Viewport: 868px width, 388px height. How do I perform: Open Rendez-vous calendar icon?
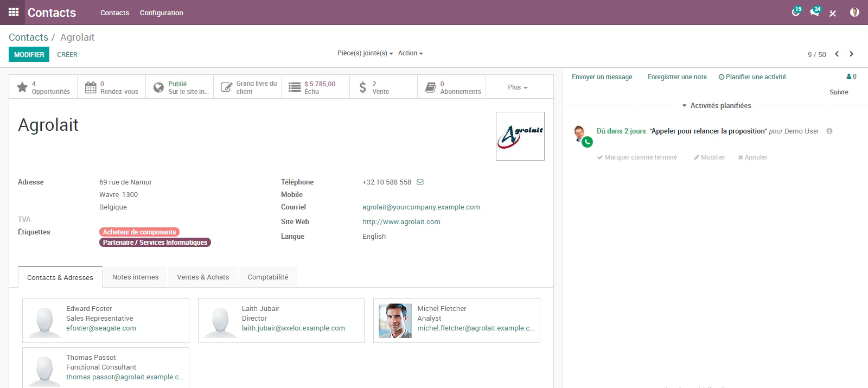pos(91,87)
